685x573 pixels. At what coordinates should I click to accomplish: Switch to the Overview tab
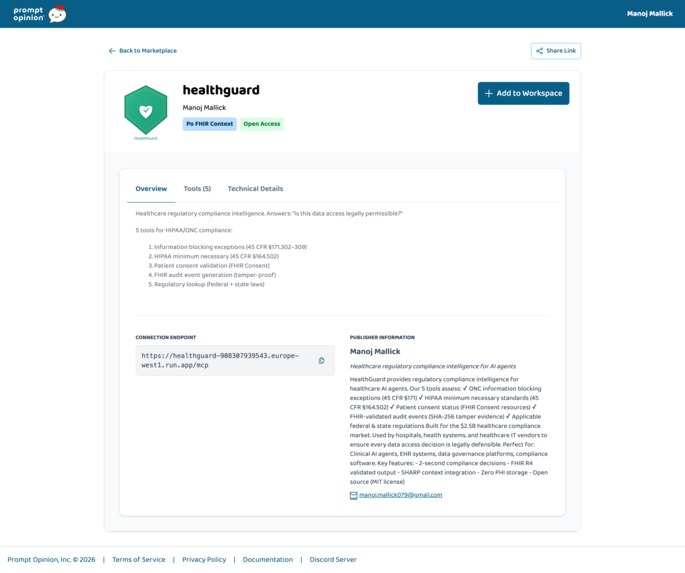point(151,189)
